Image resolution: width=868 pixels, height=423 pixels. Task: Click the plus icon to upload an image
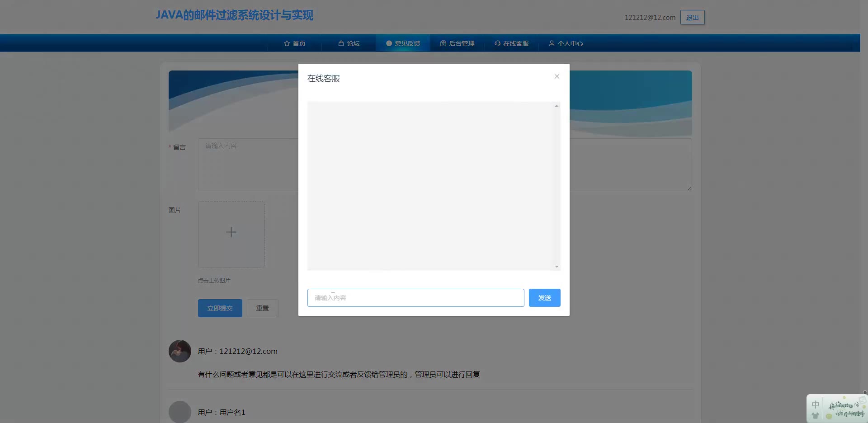pos(231,232)
